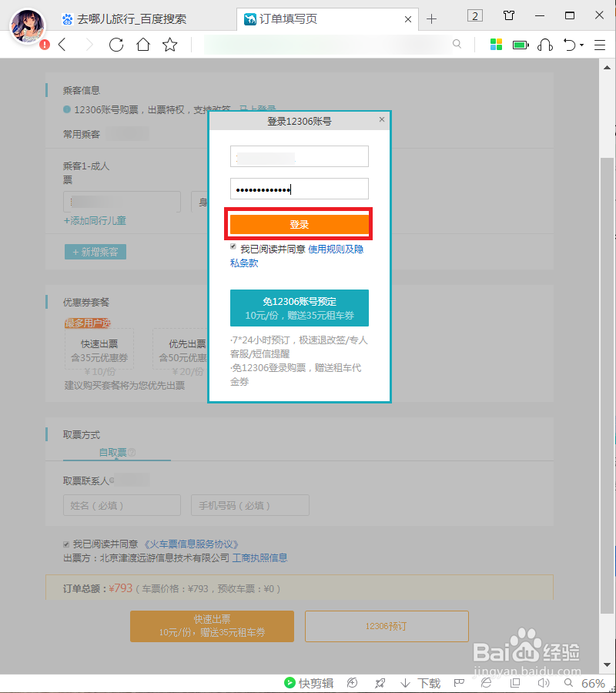
Task: Click the 12306预订 button
Action: 387,626
